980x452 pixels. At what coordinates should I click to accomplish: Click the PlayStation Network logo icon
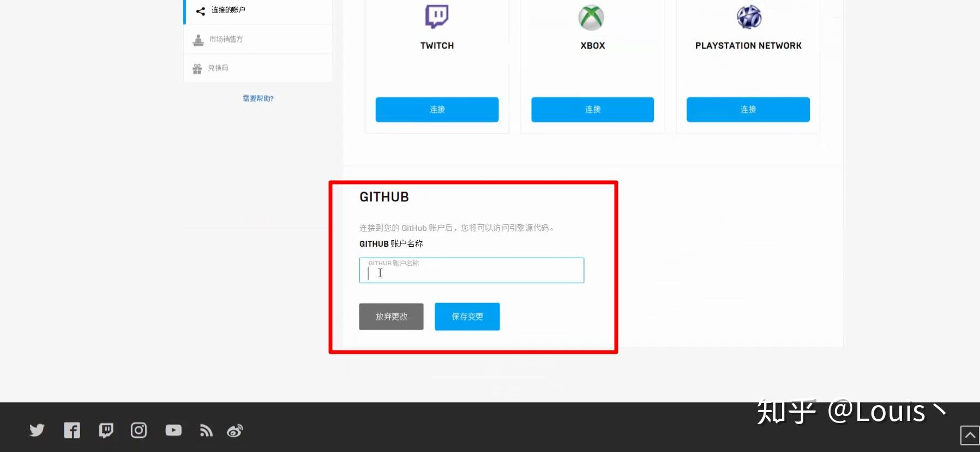(749, 17)
